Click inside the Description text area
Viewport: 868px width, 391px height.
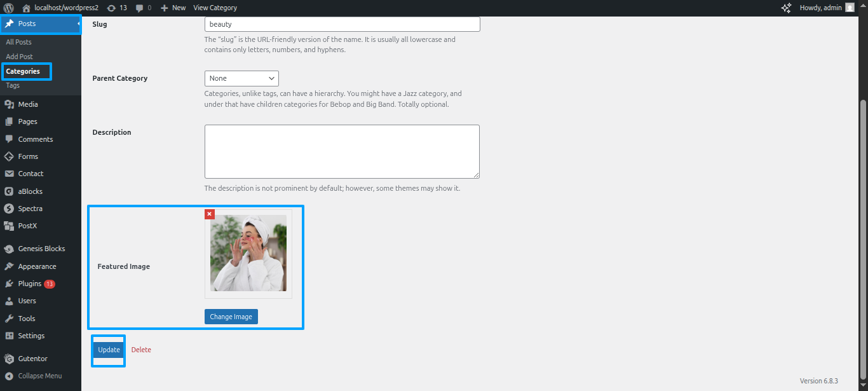tap(342, 151)
